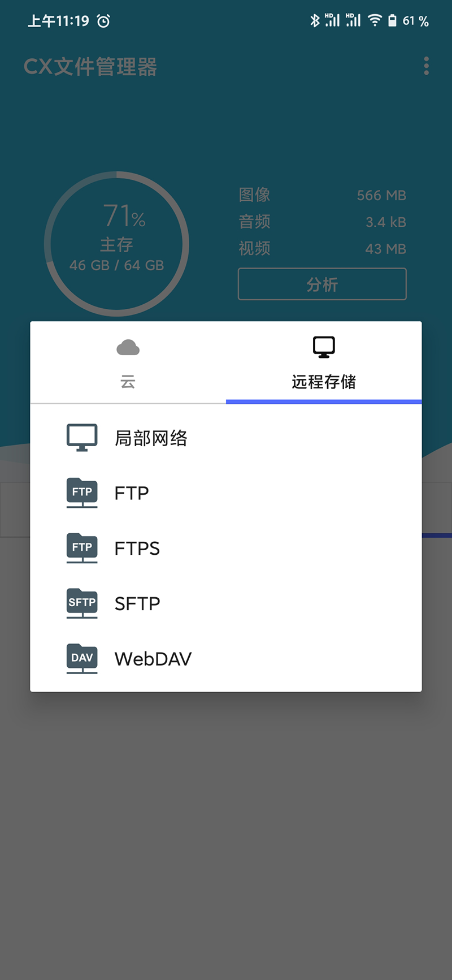This screenshot has width=452, height=980.
Task: Switch to the 远程存储 tab
Action: (324, 362)
